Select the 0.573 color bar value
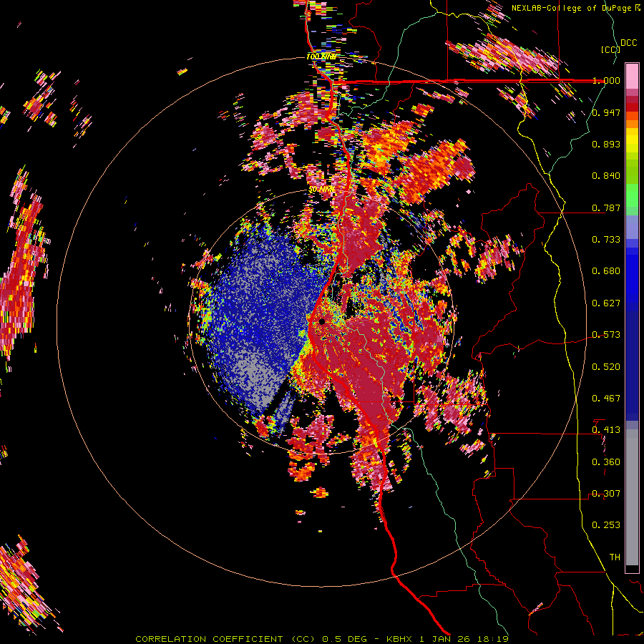Image resolution: width=644 pixels, height=644 pixels. pyautogui.click(x=606, y=335)
